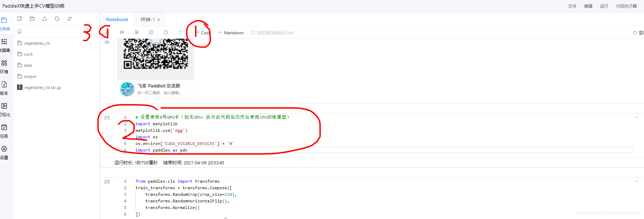The width and height of the screenshot is (644, 219).
Task: Select the [1] execution count label
Action: tap(107, 118)
